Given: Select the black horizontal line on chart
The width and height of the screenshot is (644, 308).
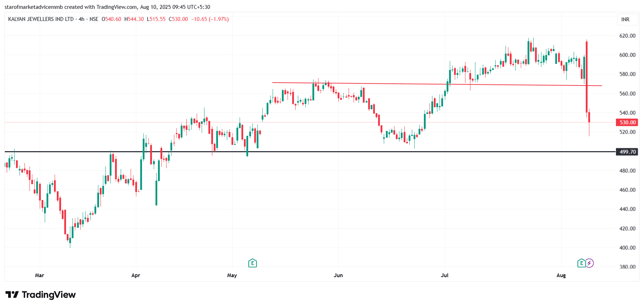Looking at the screenshot, I should click(310, 152).
